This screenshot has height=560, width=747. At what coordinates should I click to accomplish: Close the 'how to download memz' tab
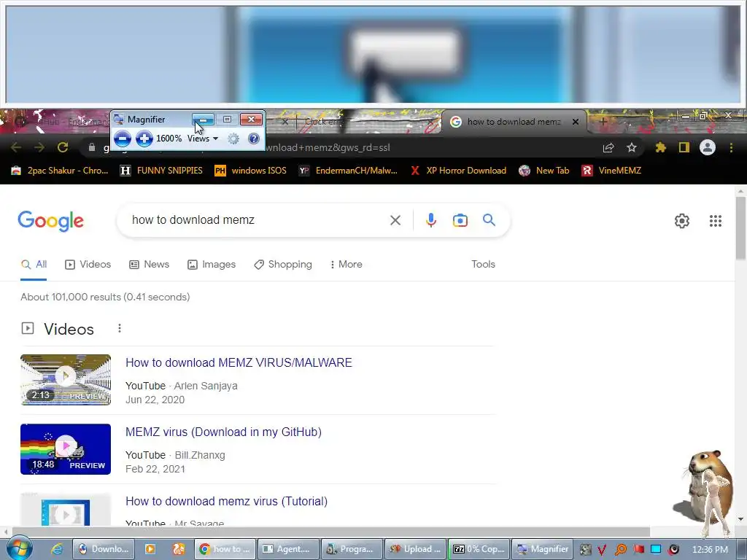[576, 122]
